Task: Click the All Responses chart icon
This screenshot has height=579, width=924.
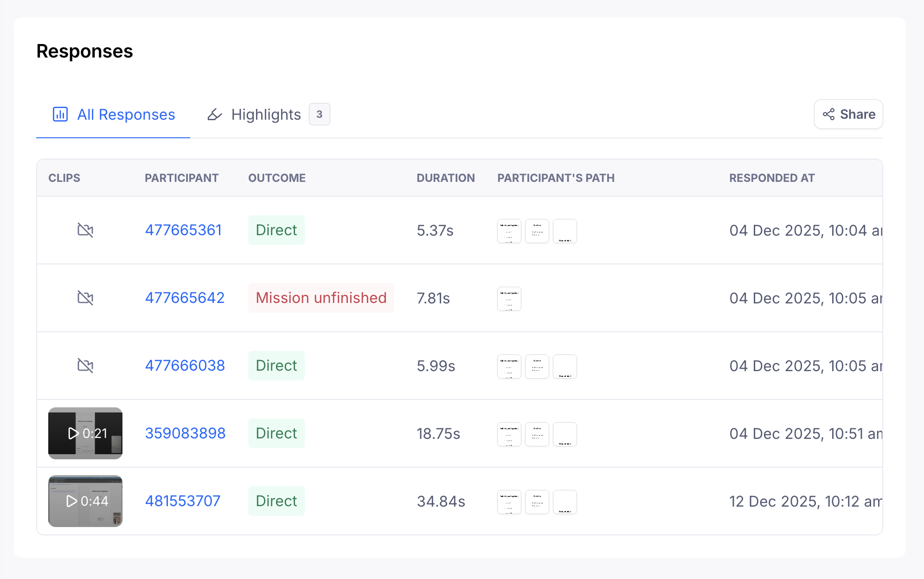Action: (60, 114)
